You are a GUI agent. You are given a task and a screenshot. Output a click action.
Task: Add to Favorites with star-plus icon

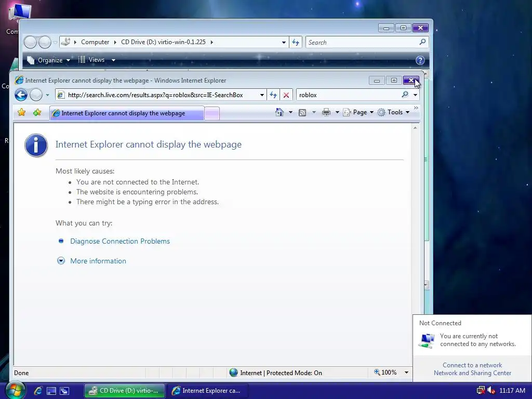(x=37, y=113)
